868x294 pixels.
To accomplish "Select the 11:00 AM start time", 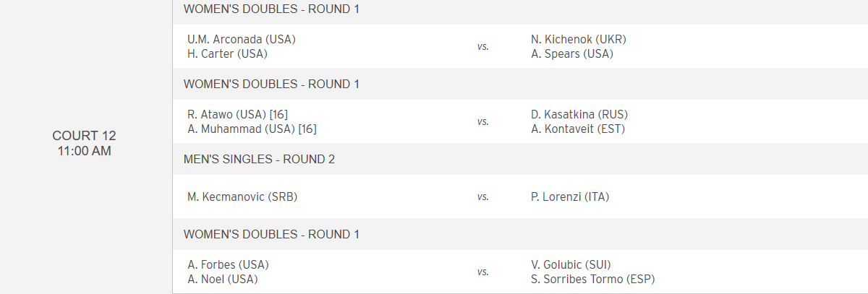I will 84,151.
